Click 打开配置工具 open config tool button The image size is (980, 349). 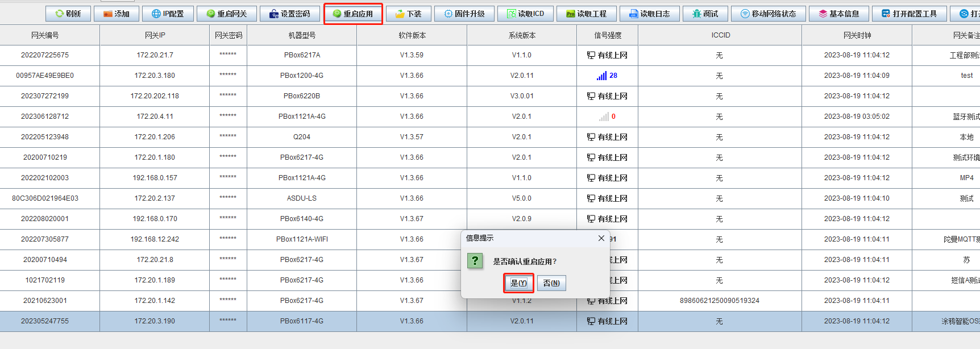pyautogui.click(x=910, y=14)
